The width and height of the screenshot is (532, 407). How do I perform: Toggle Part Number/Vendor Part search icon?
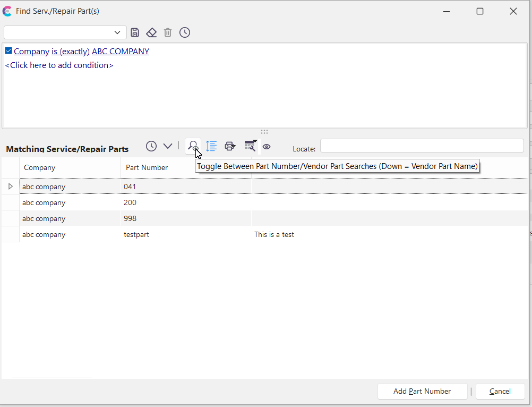[x=193, y=146]
